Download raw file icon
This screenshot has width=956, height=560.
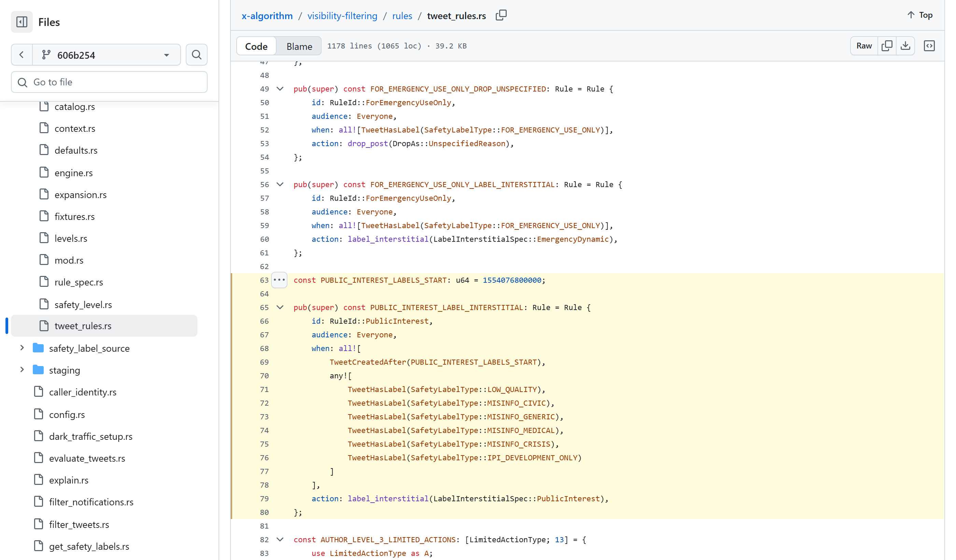tap(905, 46)
